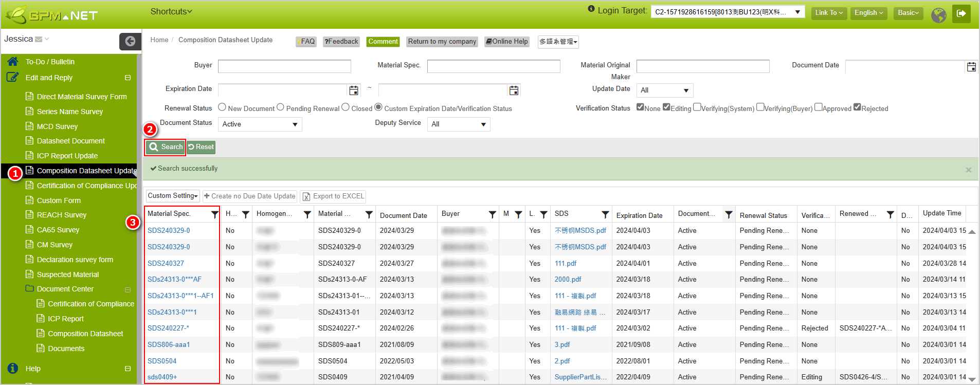Click the Search button
Screen dimensions: 980x385
[x=166, y=147]
